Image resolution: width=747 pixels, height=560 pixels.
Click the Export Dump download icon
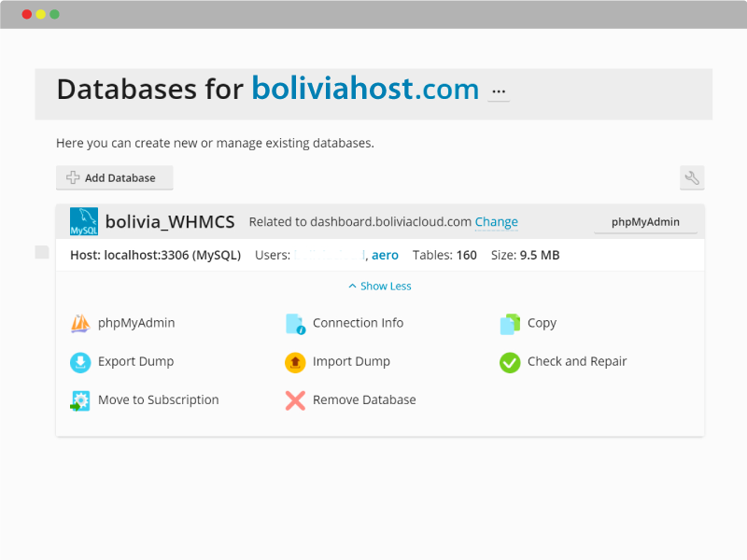click(80, 362)
